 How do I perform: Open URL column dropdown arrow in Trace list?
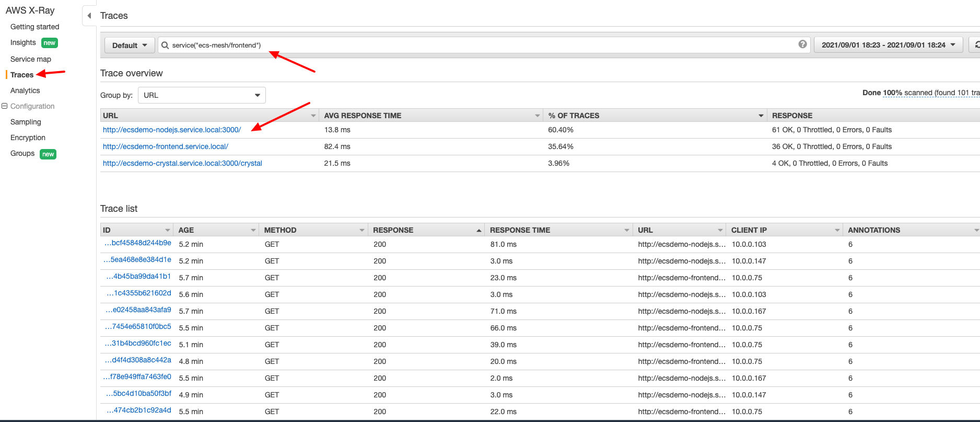click(x=720, y=230)
